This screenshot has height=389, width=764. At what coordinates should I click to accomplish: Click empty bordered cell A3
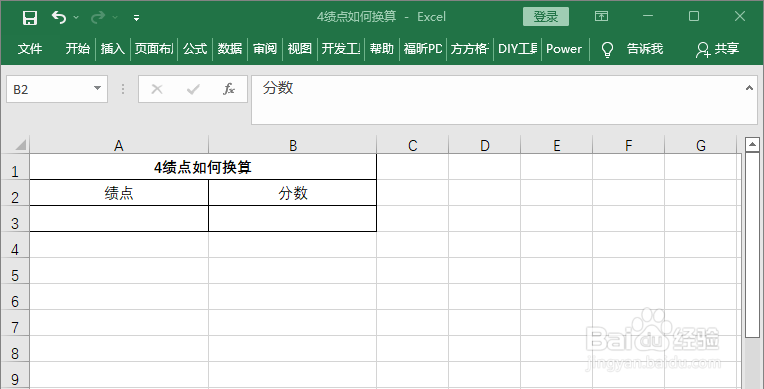(119, 219)
